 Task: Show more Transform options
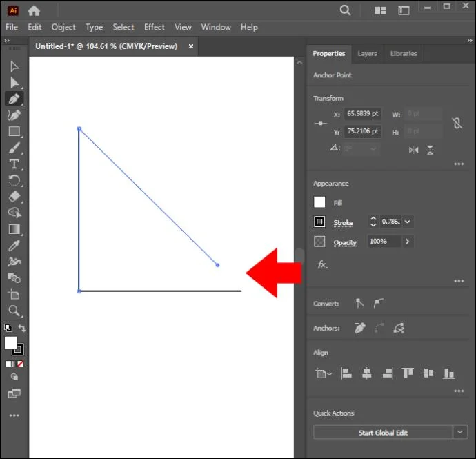(x=459, y=164)
